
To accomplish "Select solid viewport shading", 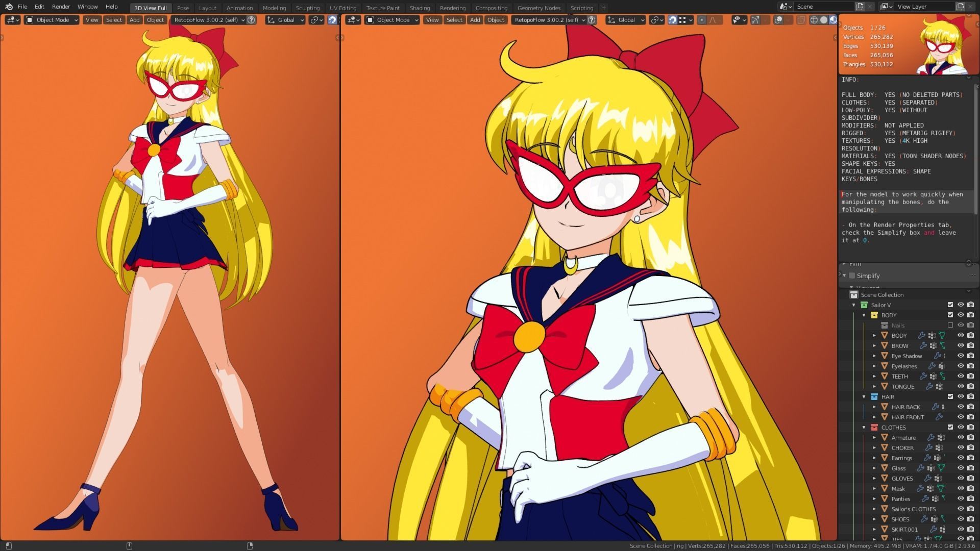I will (x=823, y=20).
